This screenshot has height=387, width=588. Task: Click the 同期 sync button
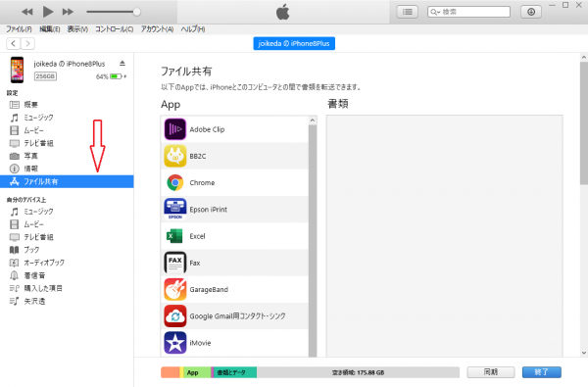491,372
